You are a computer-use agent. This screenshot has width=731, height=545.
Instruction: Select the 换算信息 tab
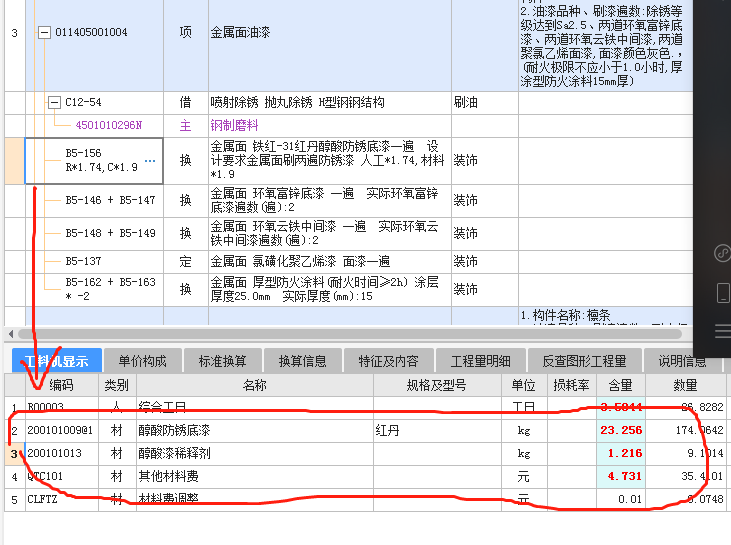[302, 361]
